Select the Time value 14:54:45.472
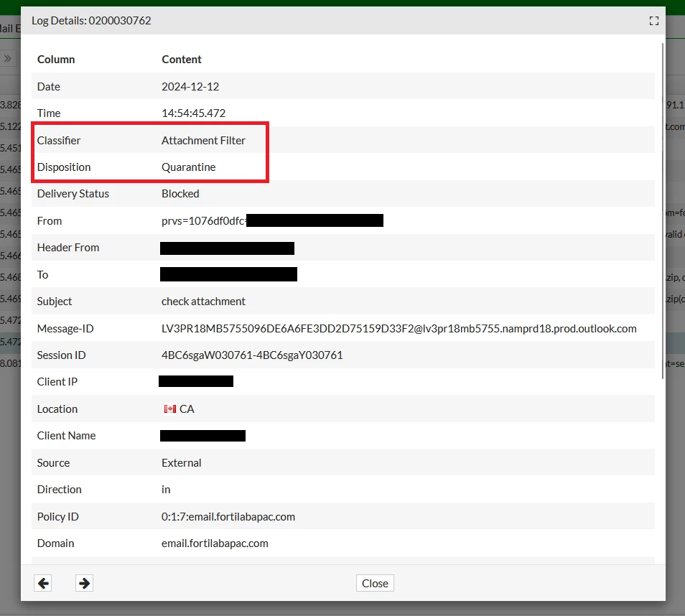This screenshot has width=685, height=616. (194, 113)
